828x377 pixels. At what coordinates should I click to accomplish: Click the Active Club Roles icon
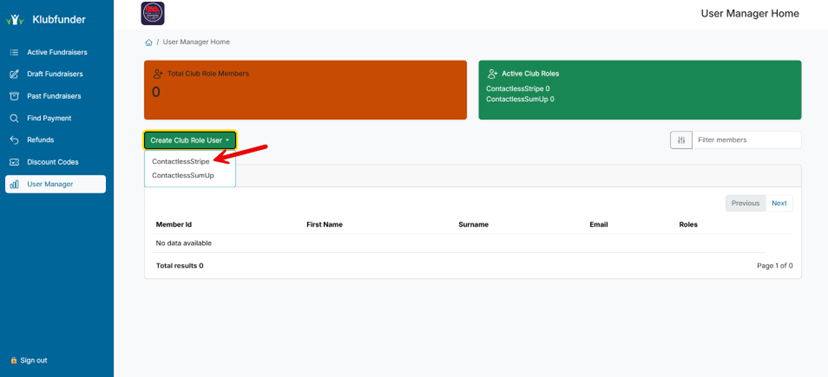pos(492,74)
